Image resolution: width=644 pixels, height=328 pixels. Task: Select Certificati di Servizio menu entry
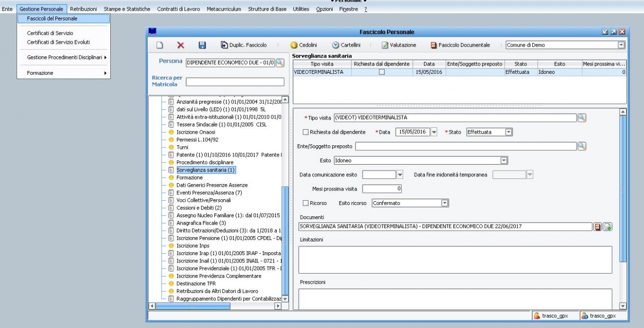(x=50, y=33)
